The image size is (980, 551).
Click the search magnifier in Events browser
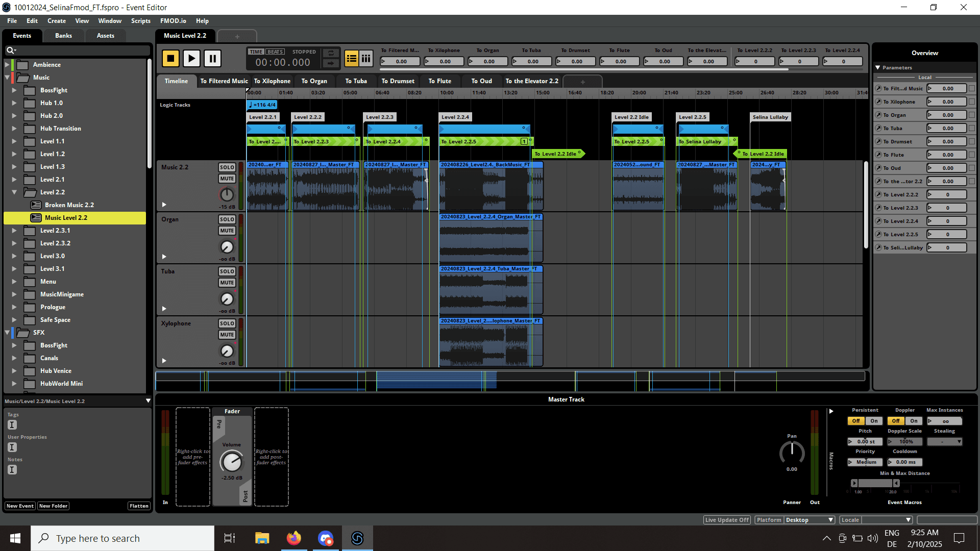click(x=10, y=50)
